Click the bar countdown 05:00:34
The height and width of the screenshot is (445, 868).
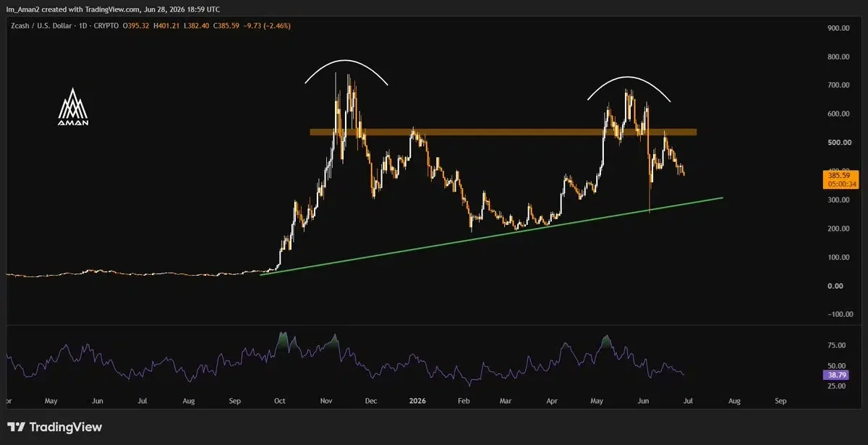click(841, 184)
